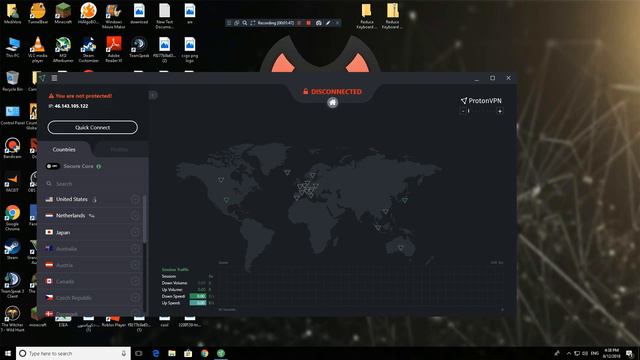Screen dimensions: 640x360
Task: Switch to the Countries tab
Action: (64, 149)
